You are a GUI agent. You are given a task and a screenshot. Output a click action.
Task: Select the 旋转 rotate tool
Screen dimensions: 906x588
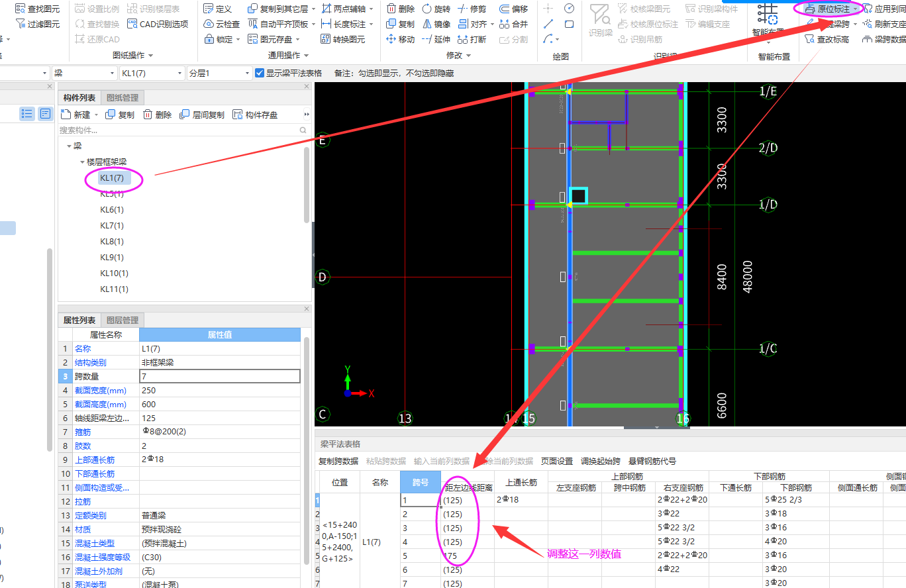tap(436, 9)
